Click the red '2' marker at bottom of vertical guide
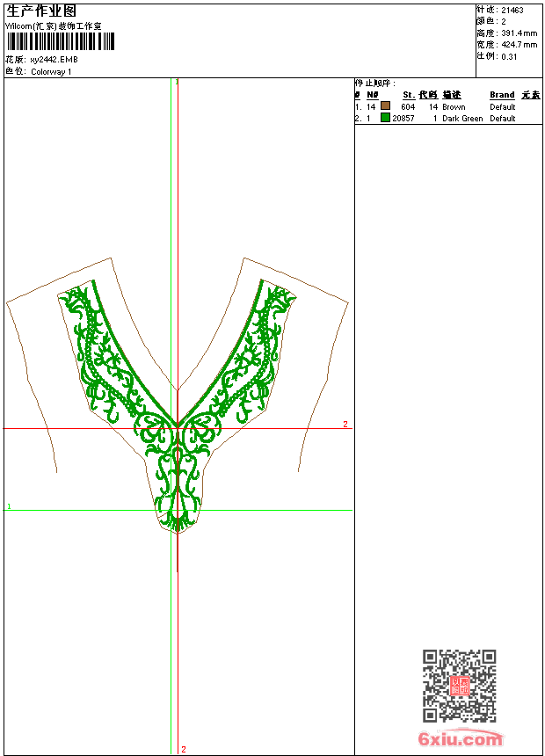 [184, 750]
